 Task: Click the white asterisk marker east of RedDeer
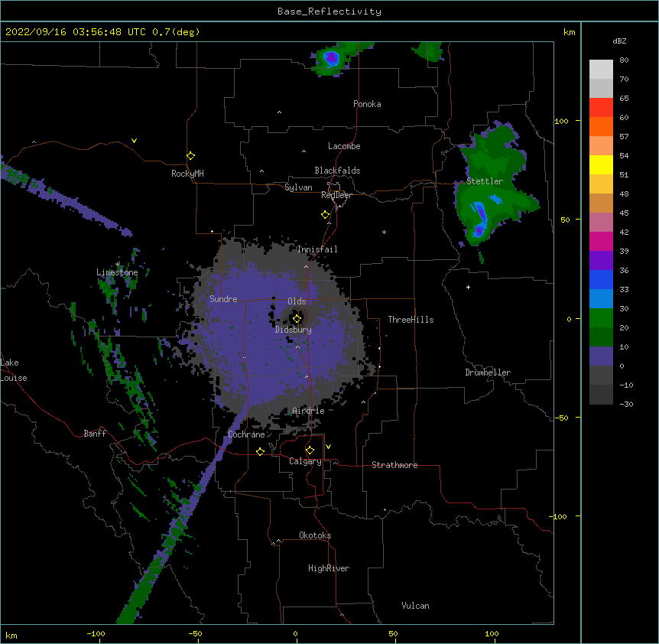(x=384, y=232)
